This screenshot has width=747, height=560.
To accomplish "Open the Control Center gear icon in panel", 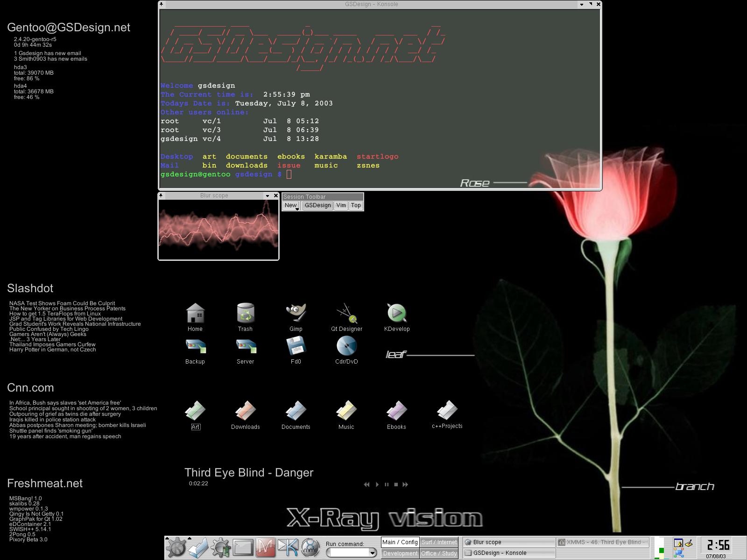I will [x=220, y=548].
